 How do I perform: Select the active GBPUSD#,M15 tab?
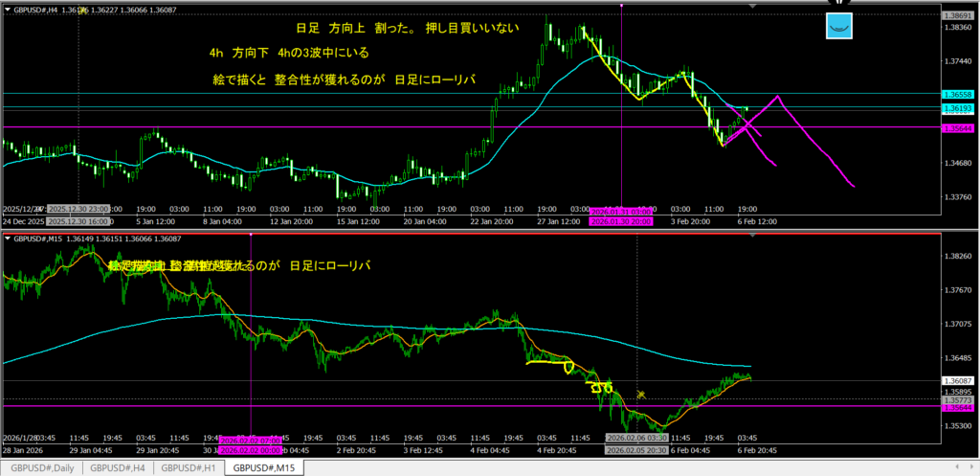pyautogui.click(x=263, y=467)
